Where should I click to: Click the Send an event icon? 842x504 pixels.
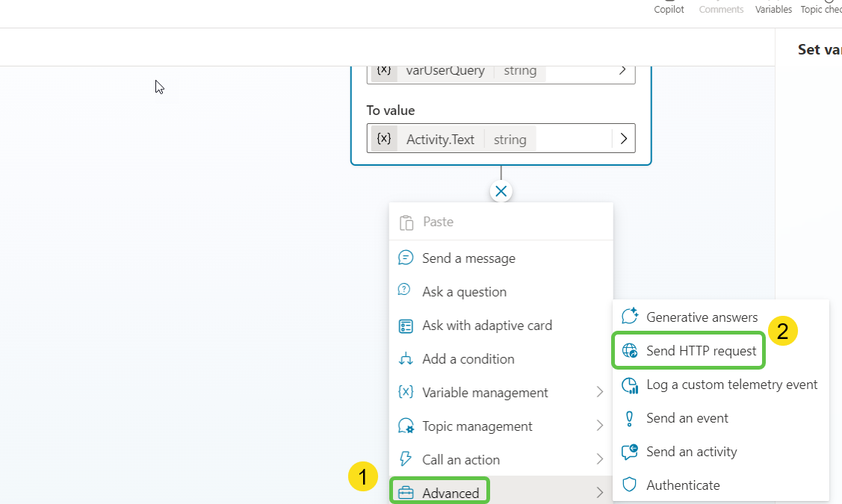point(630,417)
